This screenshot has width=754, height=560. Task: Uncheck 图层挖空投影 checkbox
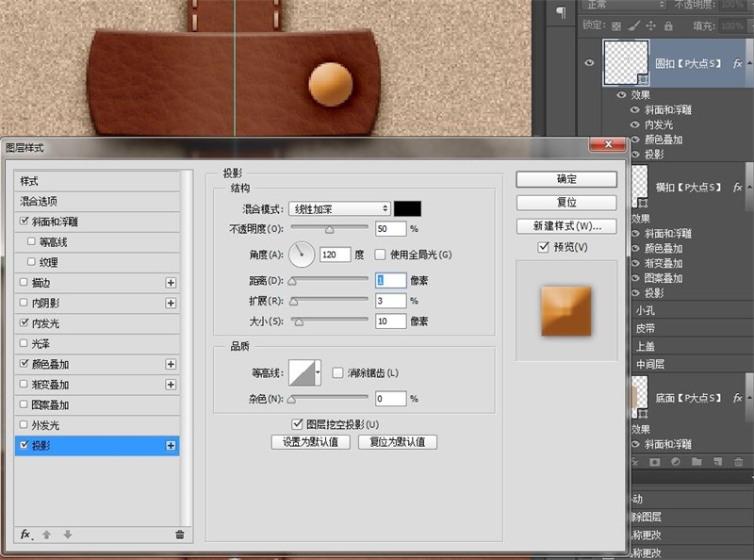[x=297, y=424]
